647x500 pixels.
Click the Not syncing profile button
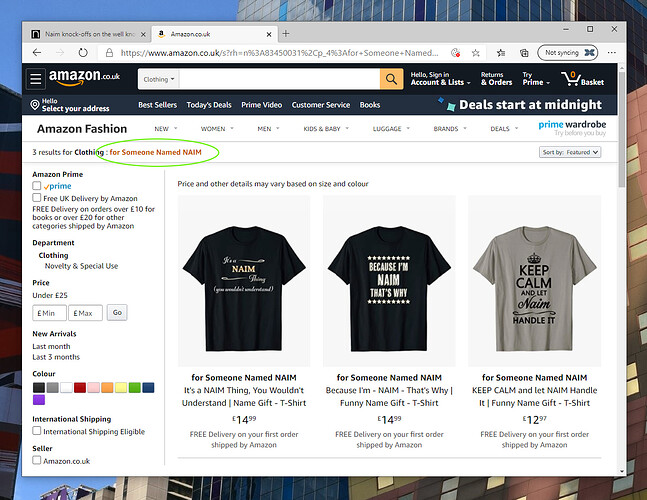click(x=567, y=53)
